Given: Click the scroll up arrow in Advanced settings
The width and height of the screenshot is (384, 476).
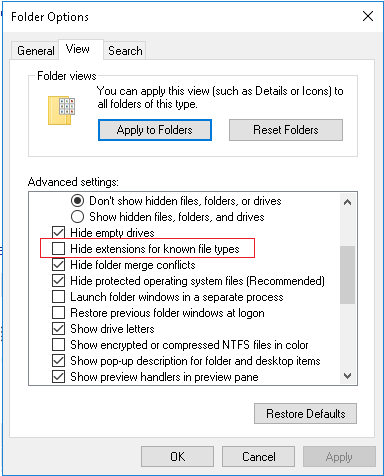Looking at the screenshot, I should pyautogui.click(x=348, y=202).
